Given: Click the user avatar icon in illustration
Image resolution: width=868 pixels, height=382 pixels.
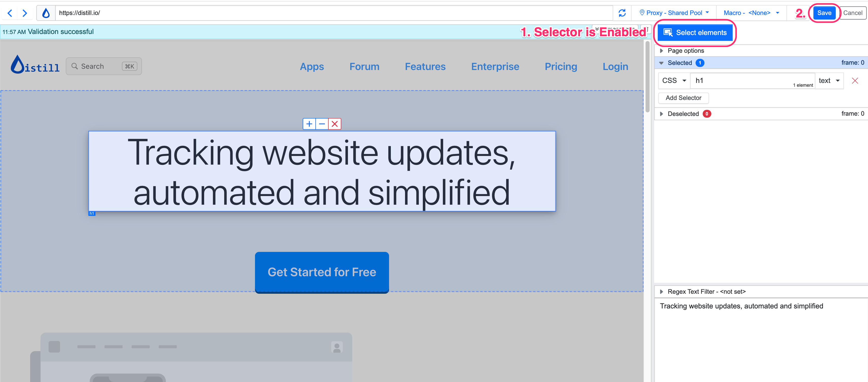Looking at the screenshot, I should pyautogui.click(x=337, y=347).
